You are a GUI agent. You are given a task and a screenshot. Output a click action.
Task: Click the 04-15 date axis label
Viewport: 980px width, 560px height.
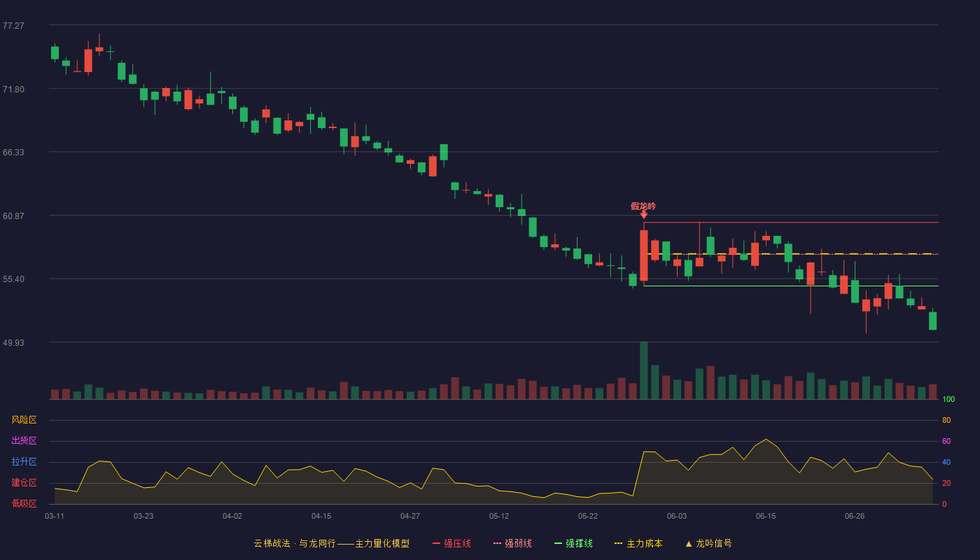coord(321,516)
